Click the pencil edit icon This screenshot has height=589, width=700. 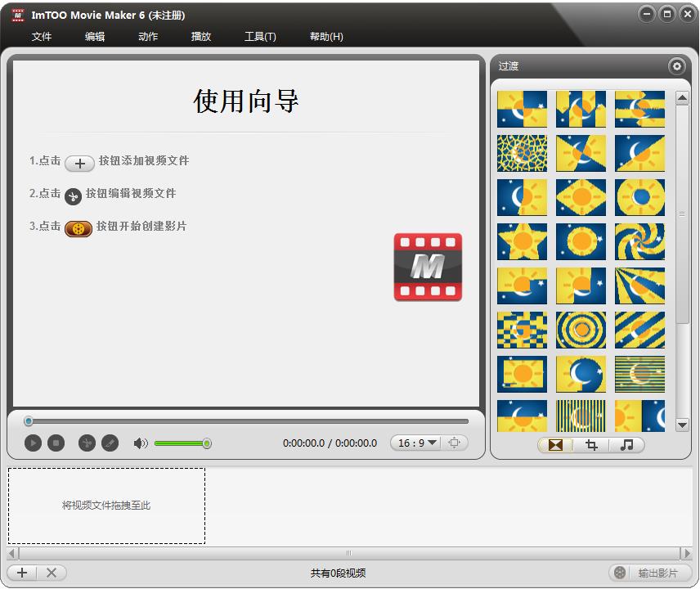[x=110, y=443]
